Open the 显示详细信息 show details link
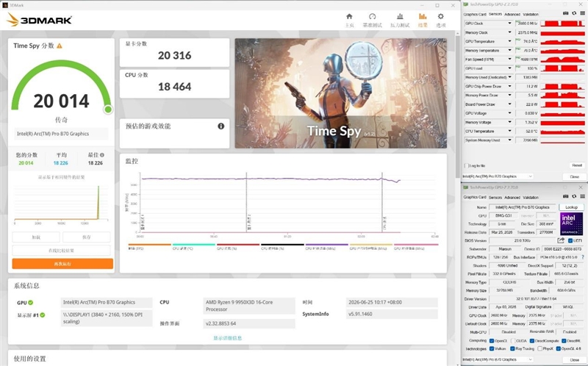The image size is (588, 366). pyautogui.click(x=228, y=338)
